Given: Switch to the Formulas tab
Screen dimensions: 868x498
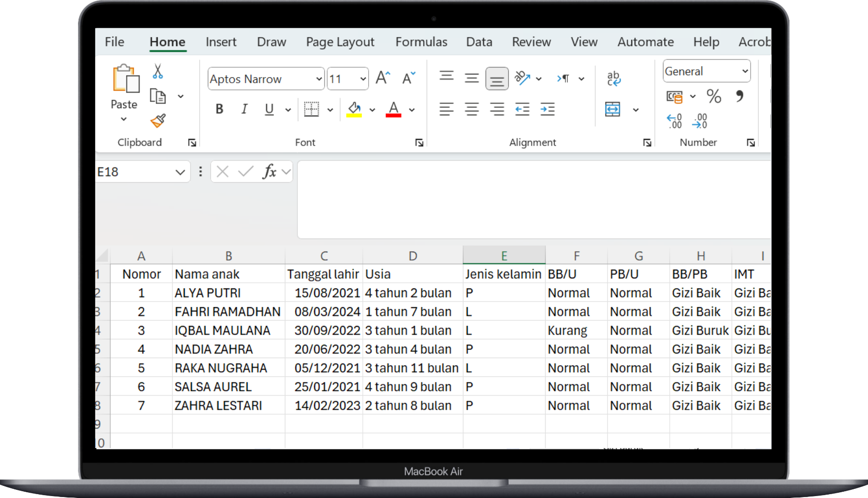Looking at the screenshot, I should 421,42.
